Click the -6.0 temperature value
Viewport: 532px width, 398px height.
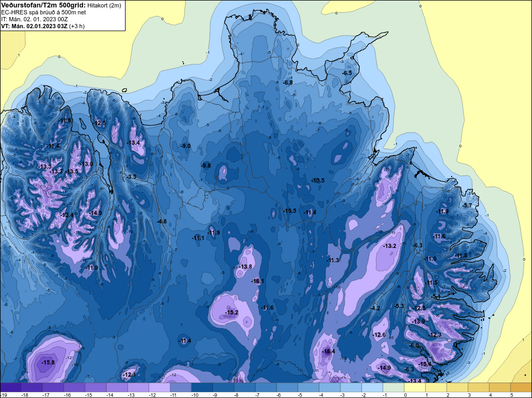414,345
